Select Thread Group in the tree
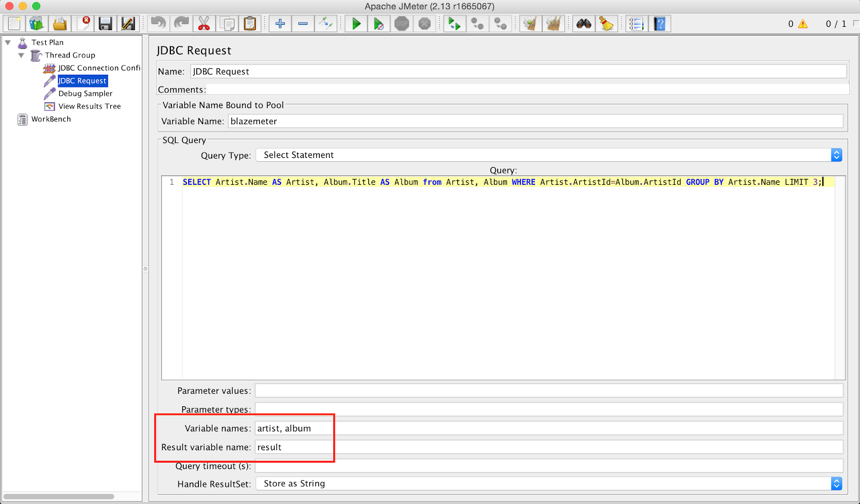Image resolution: width=860 pixels, height=504 pixels. tap(70, 55)
